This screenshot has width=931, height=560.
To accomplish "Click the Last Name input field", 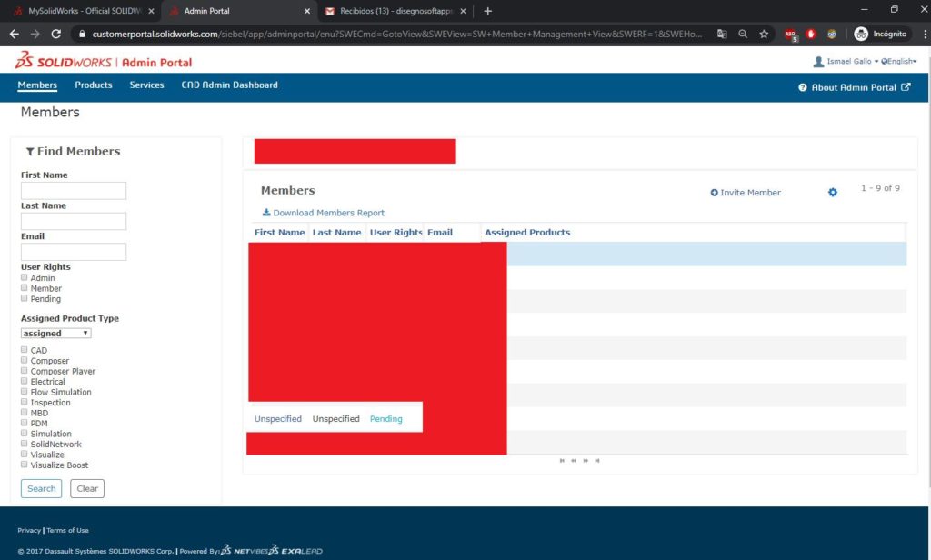I will pyautogui.click(x=74, y=221).
